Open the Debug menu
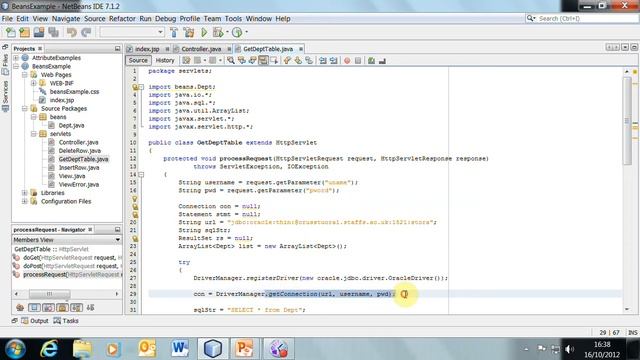 point(165,18)
